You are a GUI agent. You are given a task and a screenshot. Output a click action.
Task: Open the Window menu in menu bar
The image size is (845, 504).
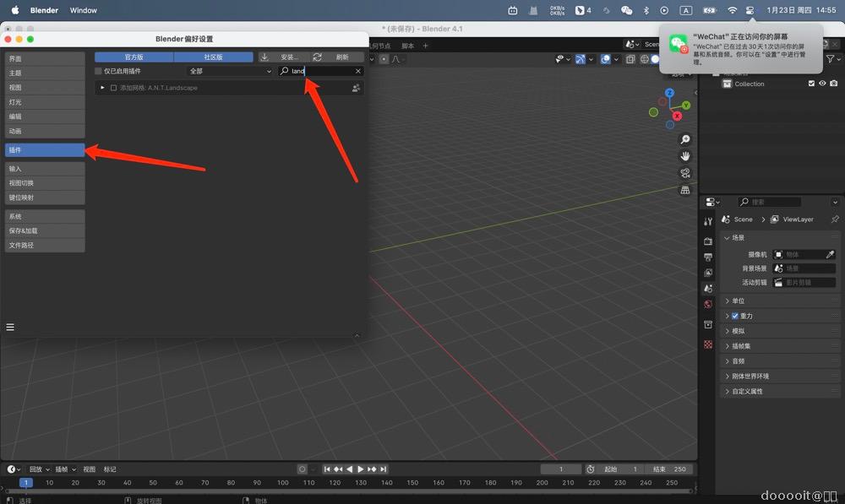[x=83, y=10]
